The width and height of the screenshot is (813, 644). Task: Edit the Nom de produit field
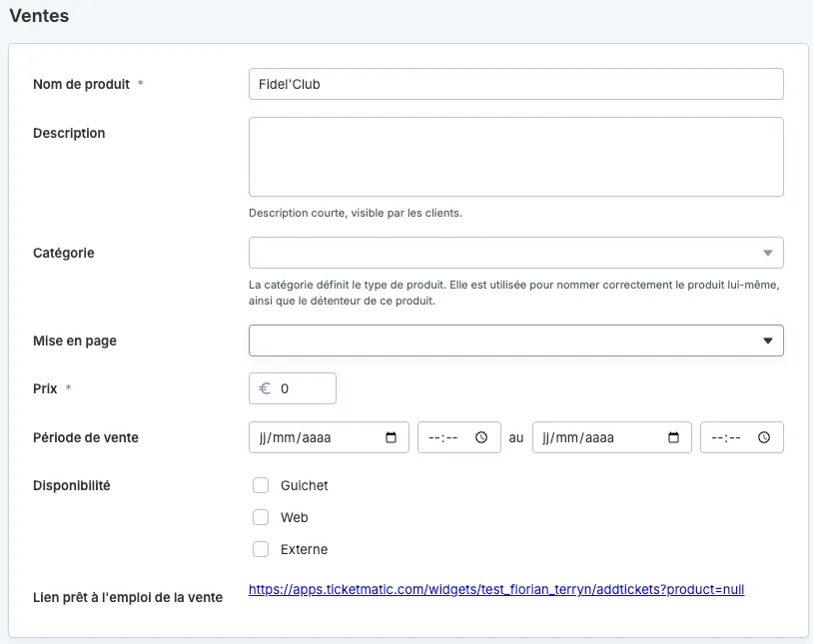tap(516, 84)
